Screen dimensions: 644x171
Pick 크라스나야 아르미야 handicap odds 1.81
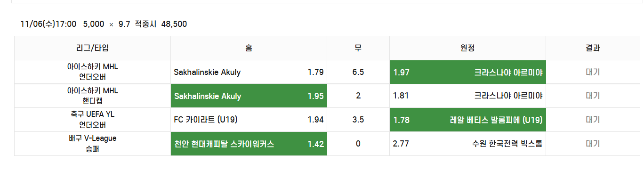467,96
